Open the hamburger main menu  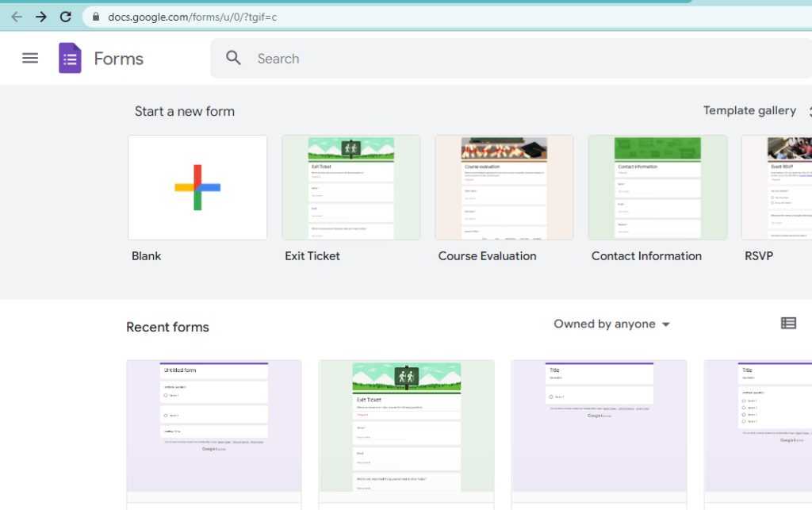pyautogui.click(x=30, y=58)
